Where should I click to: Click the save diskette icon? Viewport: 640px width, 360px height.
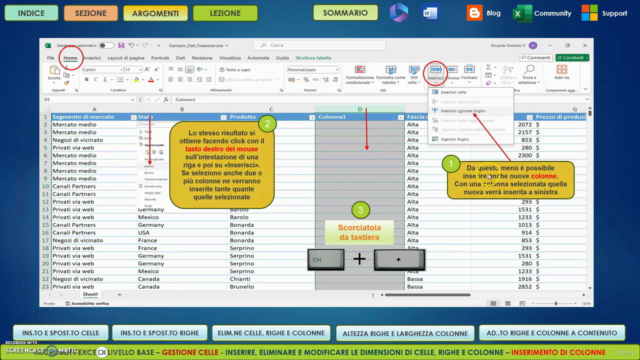(121, 45)
